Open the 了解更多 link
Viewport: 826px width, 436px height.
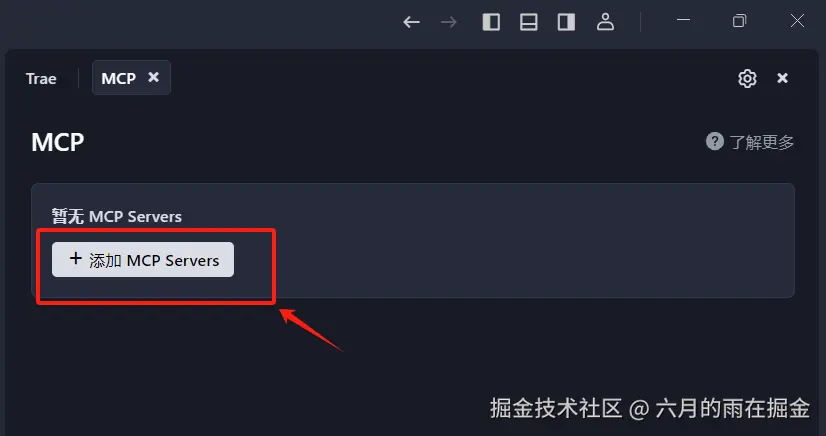(762, 142)
